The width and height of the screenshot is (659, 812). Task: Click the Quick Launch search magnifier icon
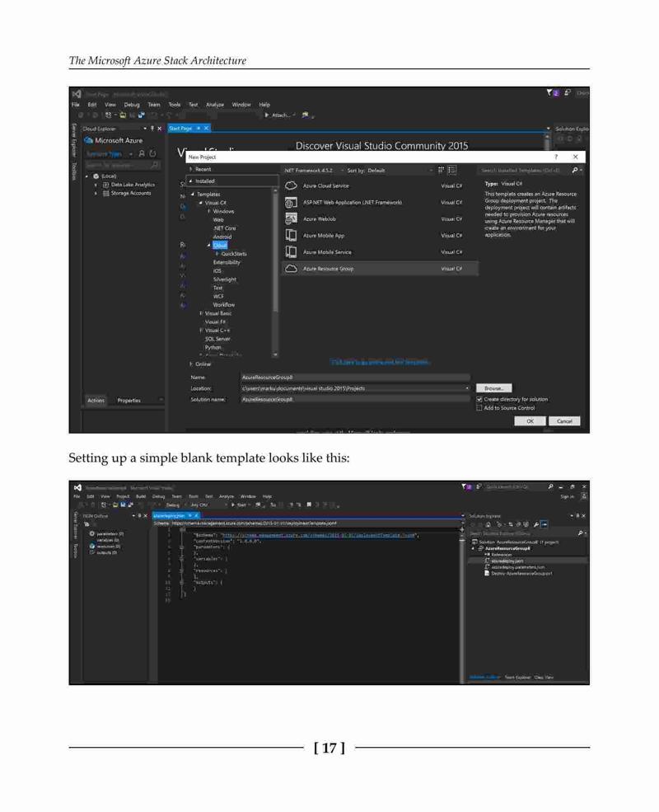pyautogui.click(x=550, y=486)
